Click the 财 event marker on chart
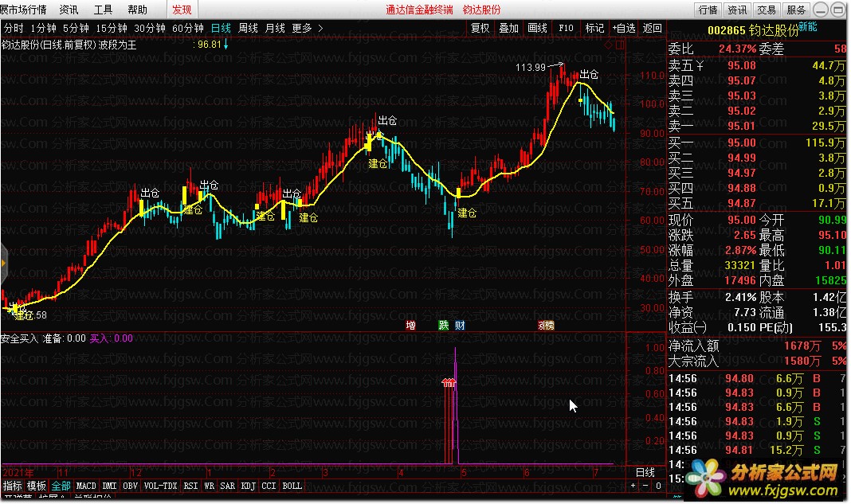This screenshot has width=851, height=504. click(x=460, y=325)
